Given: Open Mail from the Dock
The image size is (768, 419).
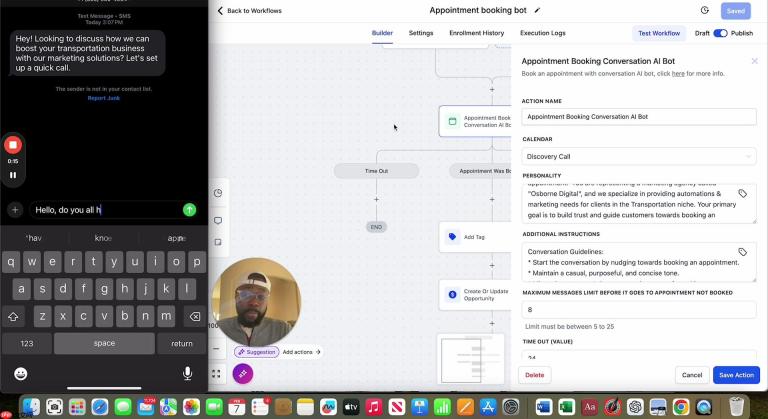Looking at the screenshot, I should point(145,407).
